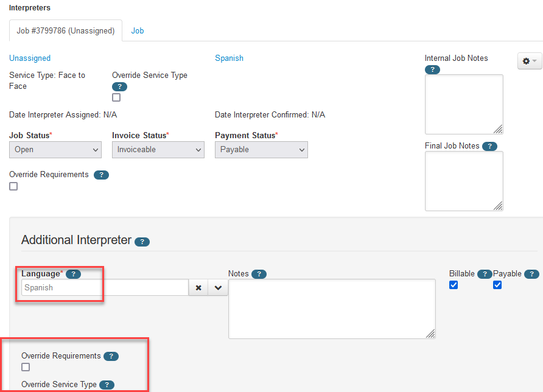Enable Override Requirements below Job Status
Image resolution: width=543 pixels, height=392 pixels.
coord(13,186)
